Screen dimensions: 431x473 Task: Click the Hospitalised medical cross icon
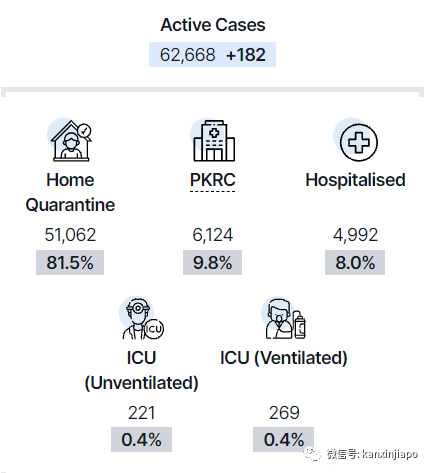pos(356,140)
